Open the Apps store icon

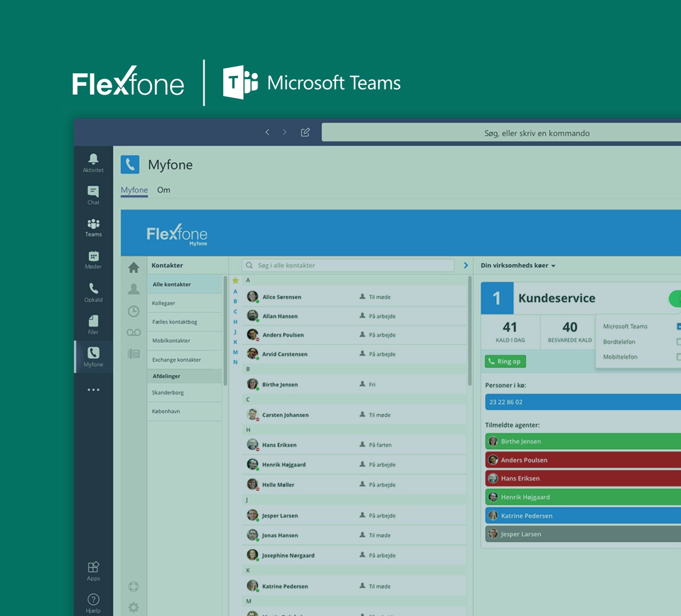pyautogui.click(x=94, y=571)
